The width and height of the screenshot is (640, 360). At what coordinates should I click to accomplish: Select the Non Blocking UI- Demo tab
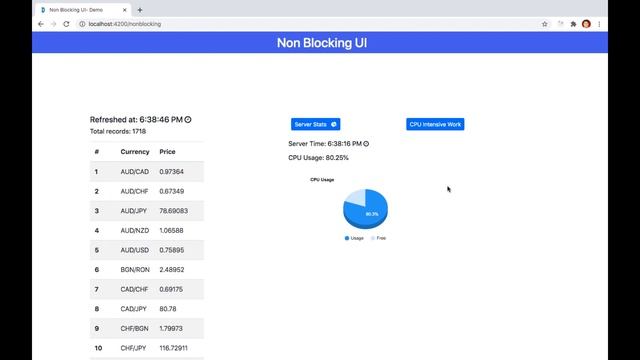(x=84, y=10)
